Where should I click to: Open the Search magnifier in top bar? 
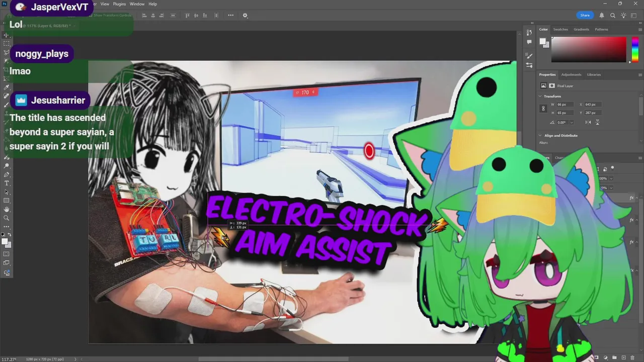coord(613,15)
